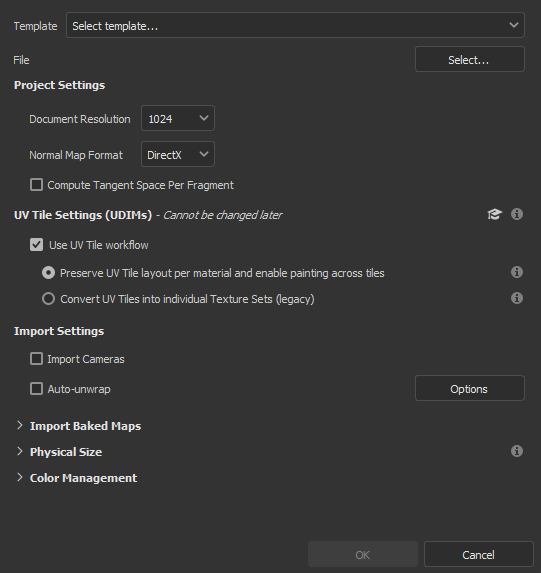
Task: Click info icon beside UV Tile Settings header
Action: [517, 214]
